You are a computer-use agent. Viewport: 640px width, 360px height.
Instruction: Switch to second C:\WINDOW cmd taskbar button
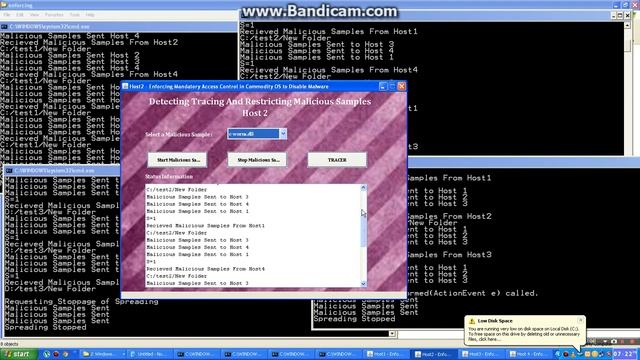tap(244, 354)
